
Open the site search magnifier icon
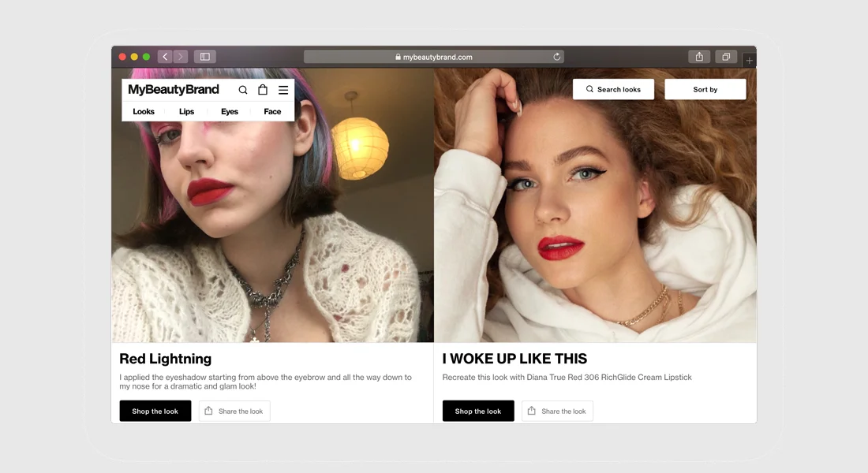(x=242, y=90)
